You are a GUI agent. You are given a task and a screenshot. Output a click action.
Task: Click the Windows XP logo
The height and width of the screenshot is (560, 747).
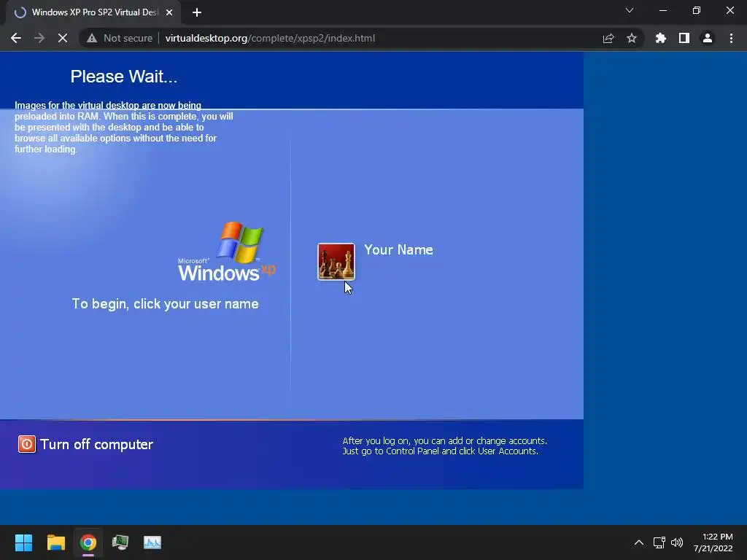point(227,252)
